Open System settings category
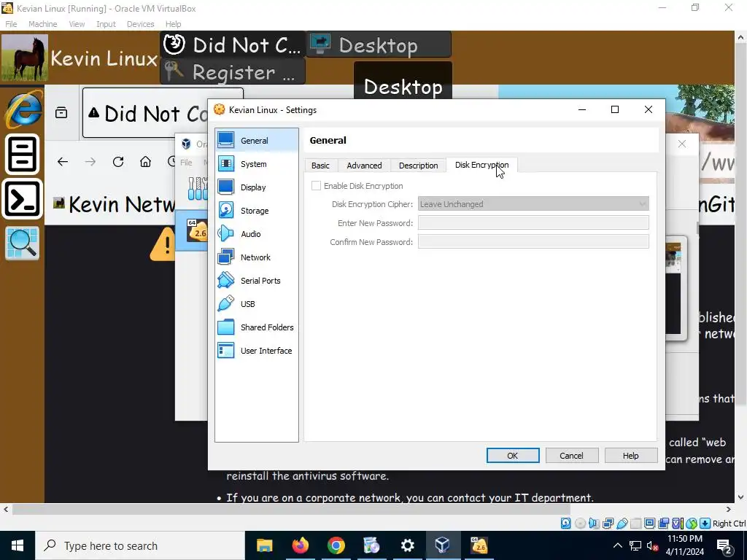The width and height of the screenshot is (747, 560). tap(256, 164)
